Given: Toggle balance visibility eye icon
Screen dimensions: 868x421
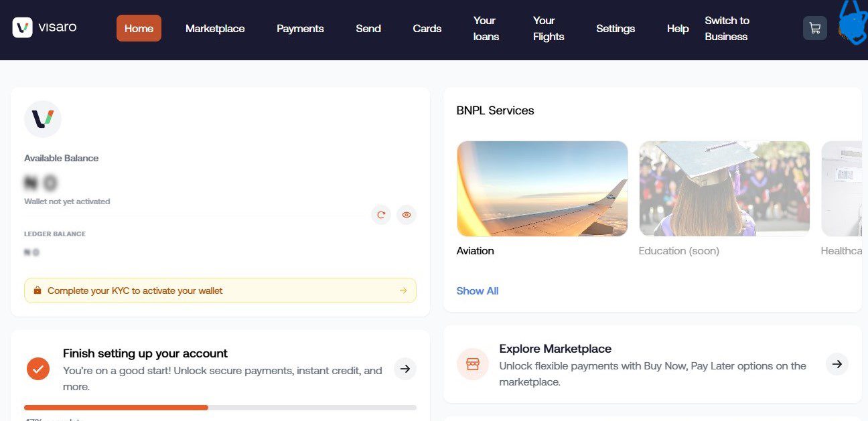Looking at the screenshot, I should click(x=406, y=215).
